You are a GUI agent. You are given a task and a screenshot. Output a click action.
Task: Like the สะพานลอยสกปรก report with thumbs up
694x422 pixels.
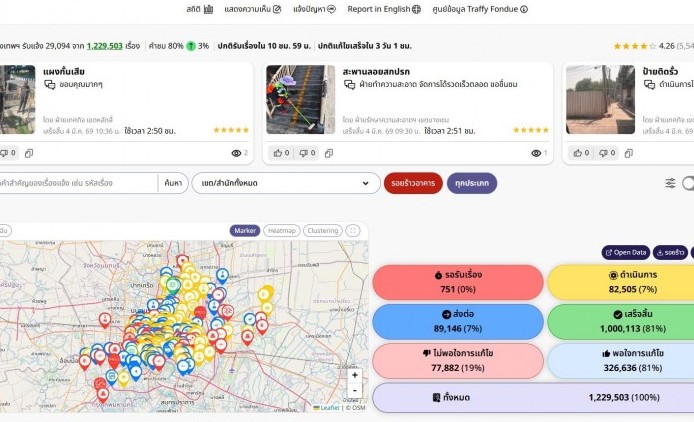coord(280,153)
